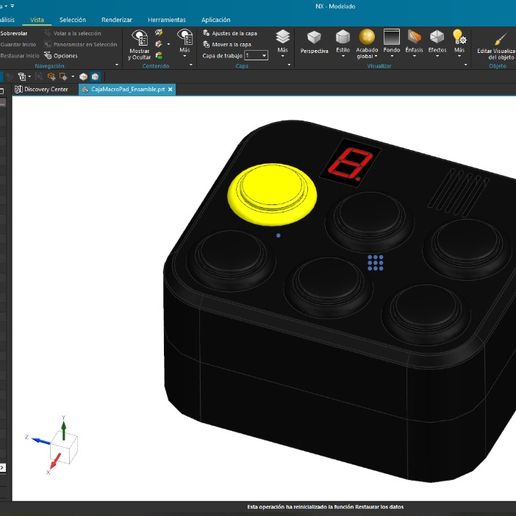The height and width of the screenshot is (516, 516).
Task: Open Mostrar y Ocultar tool
Action: [139, 45]
